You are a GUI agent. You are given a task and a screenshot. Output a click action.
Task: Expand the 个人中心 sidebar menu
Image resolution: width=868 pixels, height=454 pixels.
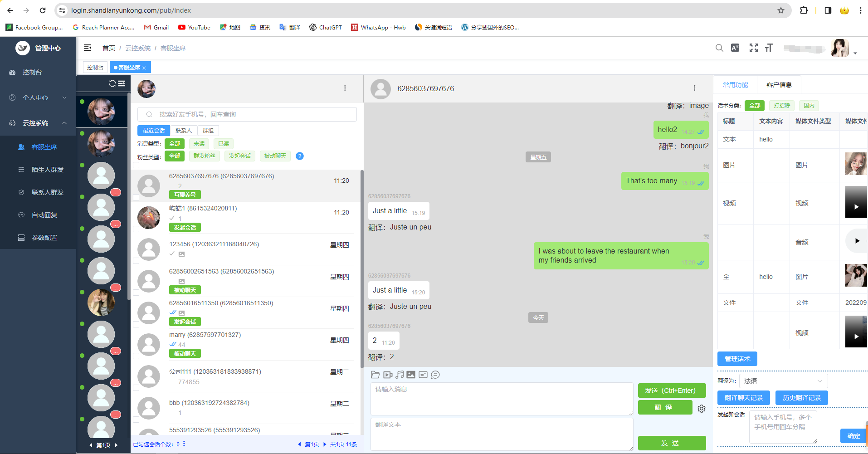tap(38, 98)
